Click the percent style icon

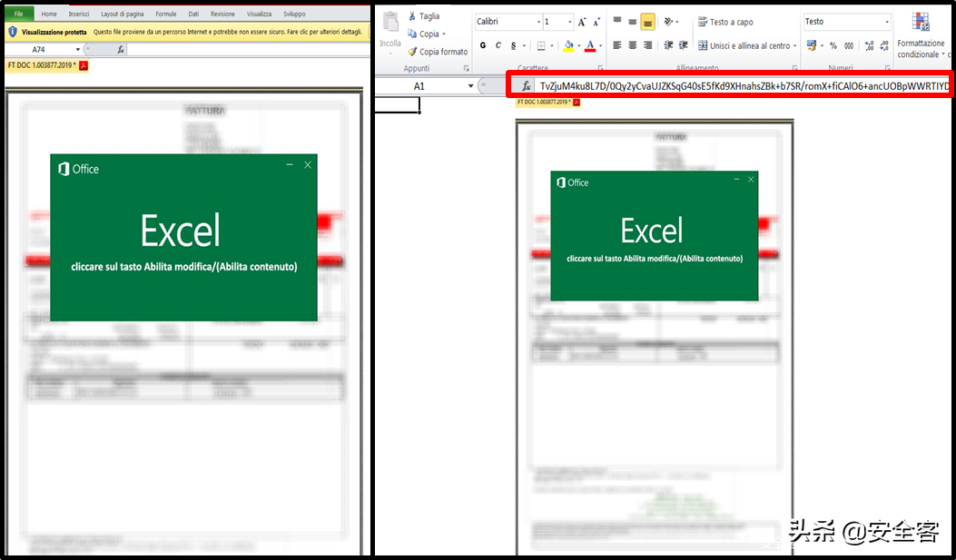833,45
